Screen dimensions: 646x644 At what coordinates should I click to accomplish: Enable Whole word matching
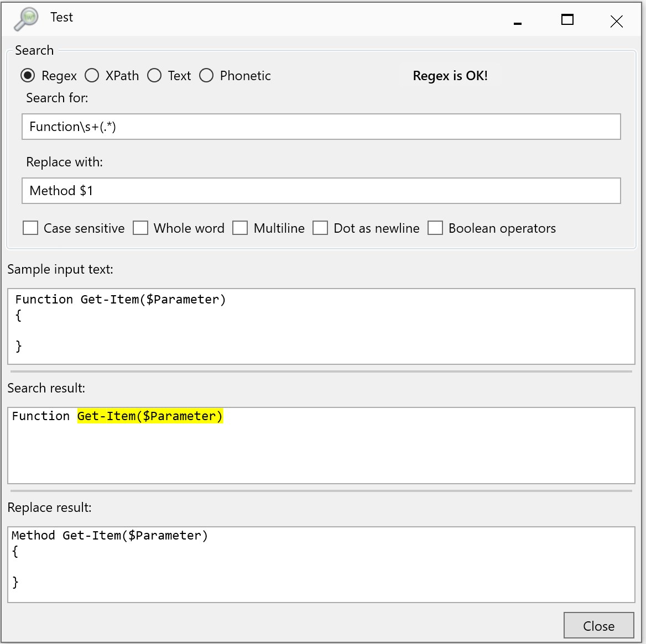140,228
